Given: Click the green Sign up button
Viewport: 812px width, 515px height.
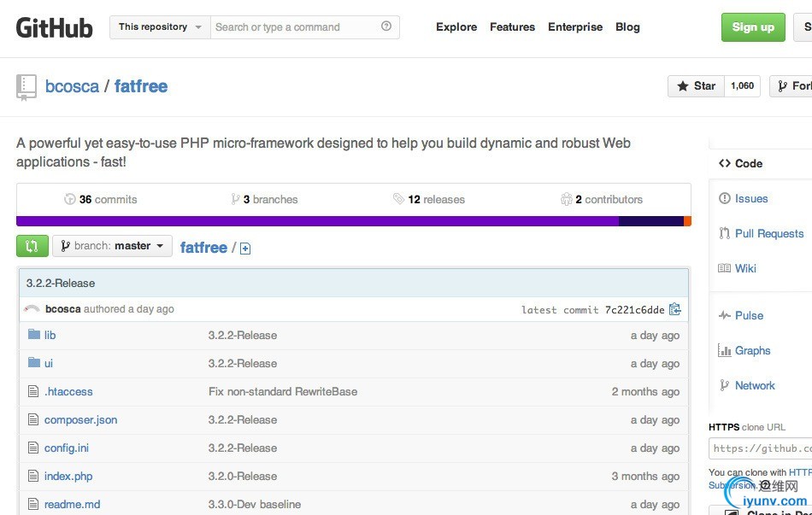Looking at the screenshot, I should point(753,27).
